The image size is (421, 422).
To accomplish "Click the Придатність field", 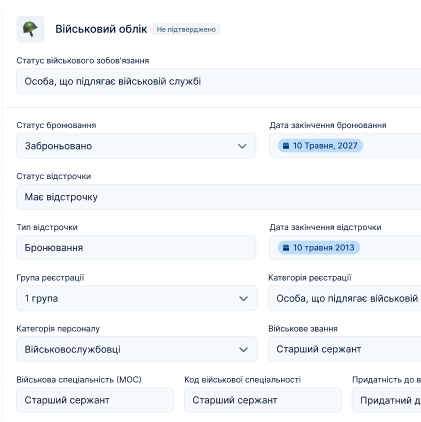I will pos(387,400).
